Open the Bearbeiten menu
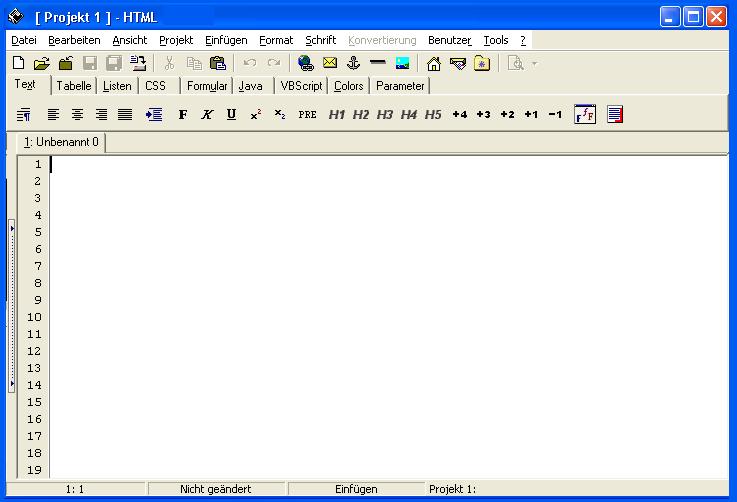 (x=74, y=40)
